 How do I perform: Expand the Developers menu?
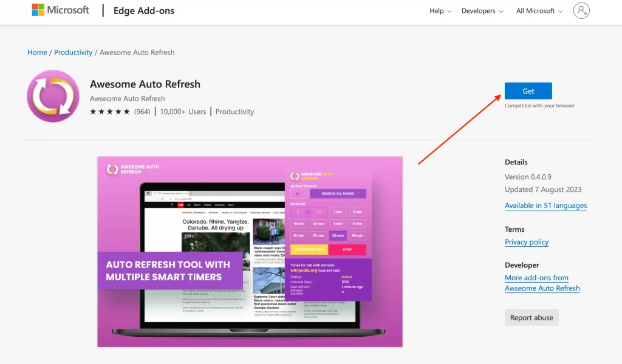[482, 11]
